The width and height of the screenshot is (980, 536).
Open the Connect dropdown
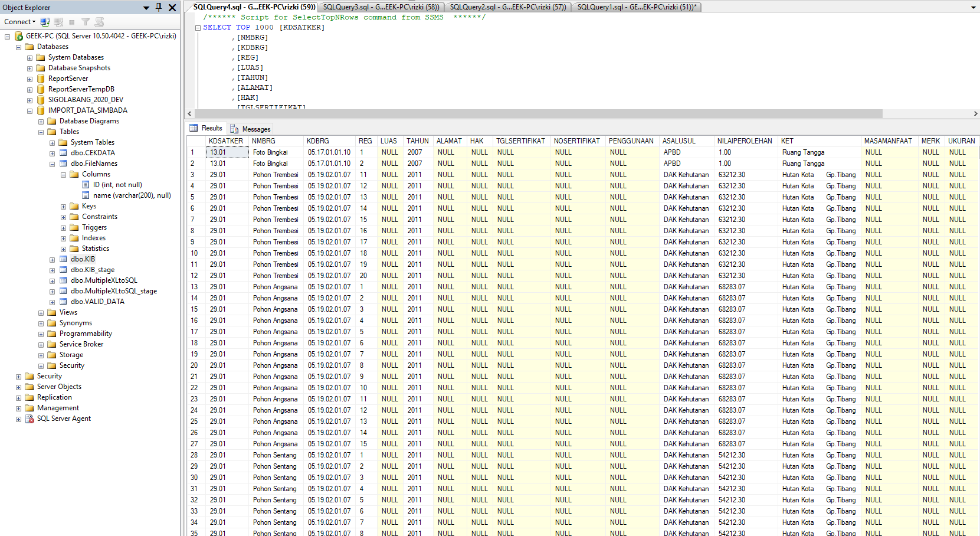tap(19, 22)
